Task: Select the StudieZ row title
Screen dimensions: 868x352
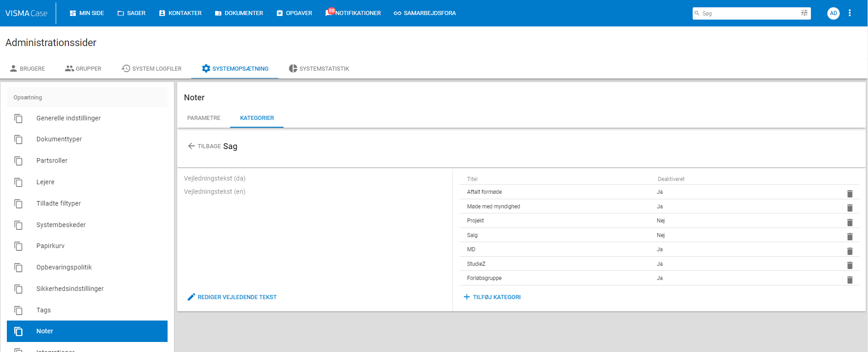Action: [476, 264]
